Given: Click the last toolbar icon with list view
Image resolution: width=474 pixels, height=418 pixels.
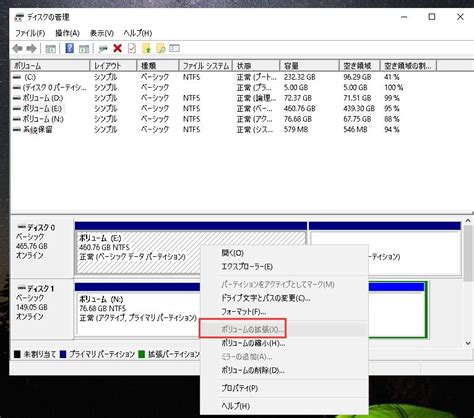Looking at the screenshot, I should [174, 49].
